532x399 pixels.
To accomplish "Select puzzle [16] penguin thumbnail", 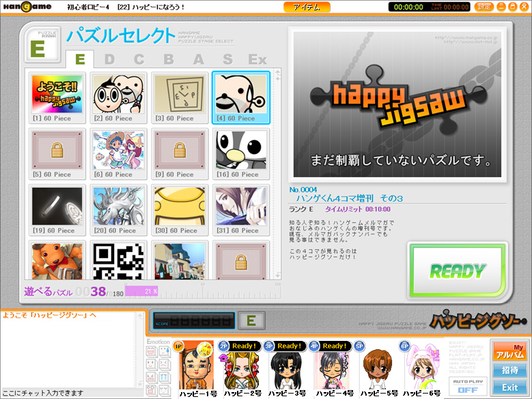I will pos(241,154).
